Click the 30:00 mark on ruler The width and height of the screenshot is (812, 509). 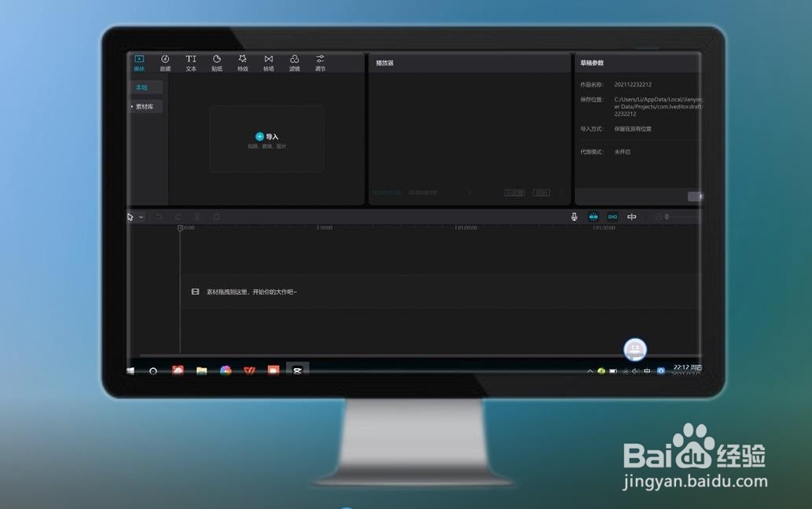click(x=325, y=227)
